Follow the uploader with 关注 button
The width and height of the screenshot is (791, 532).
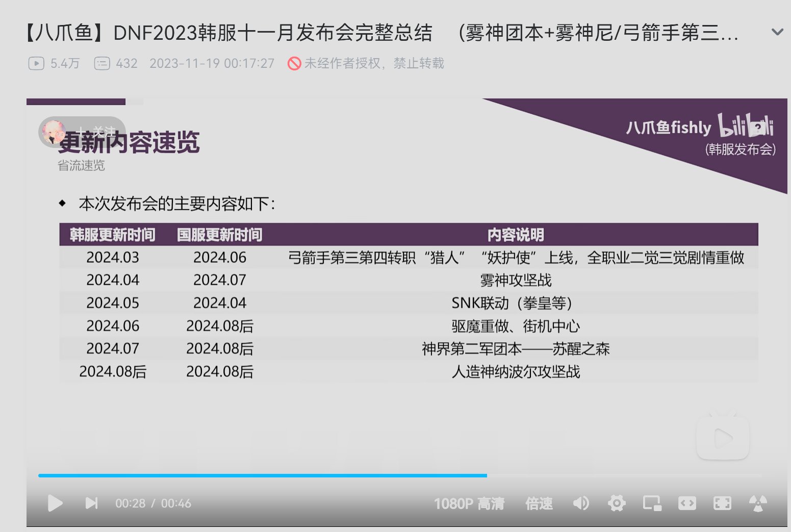pos(97,132)
